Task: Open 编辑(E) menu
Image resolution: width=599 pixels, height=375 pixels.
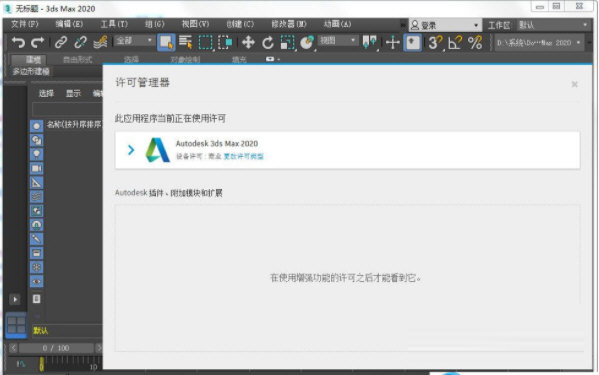Action: pyautogui.click(x=69, y=24)
